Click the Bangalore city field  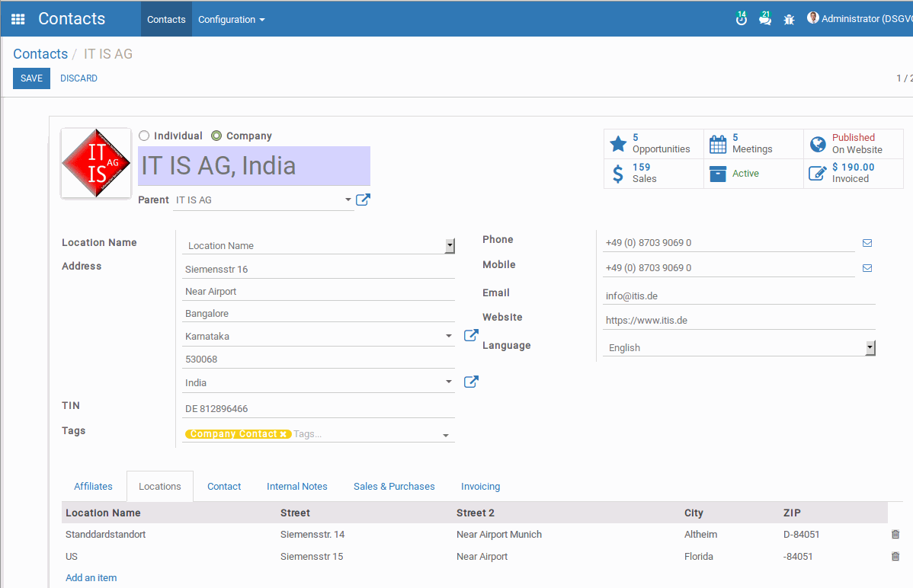(318, 314)
